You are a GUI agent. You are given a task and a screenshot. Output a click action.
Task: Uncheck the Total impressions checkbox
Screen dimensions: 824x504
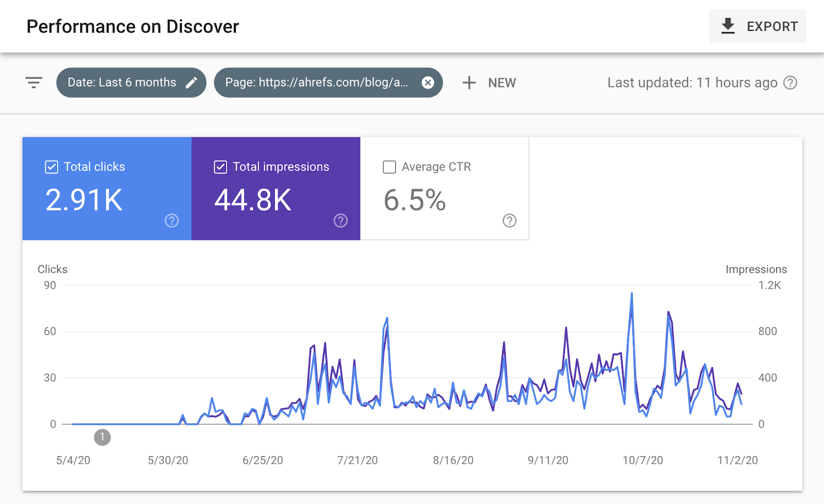click(x=220, y=167)
